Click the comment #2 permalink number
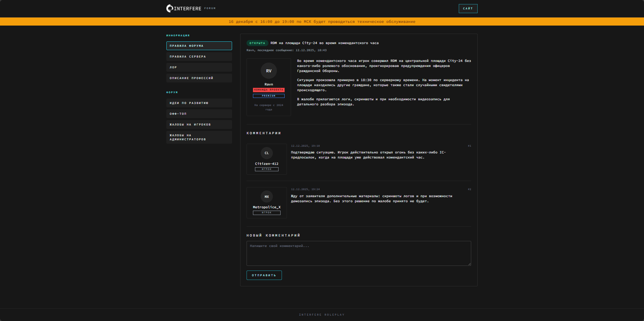644x321 pixels. pos(469,189)
